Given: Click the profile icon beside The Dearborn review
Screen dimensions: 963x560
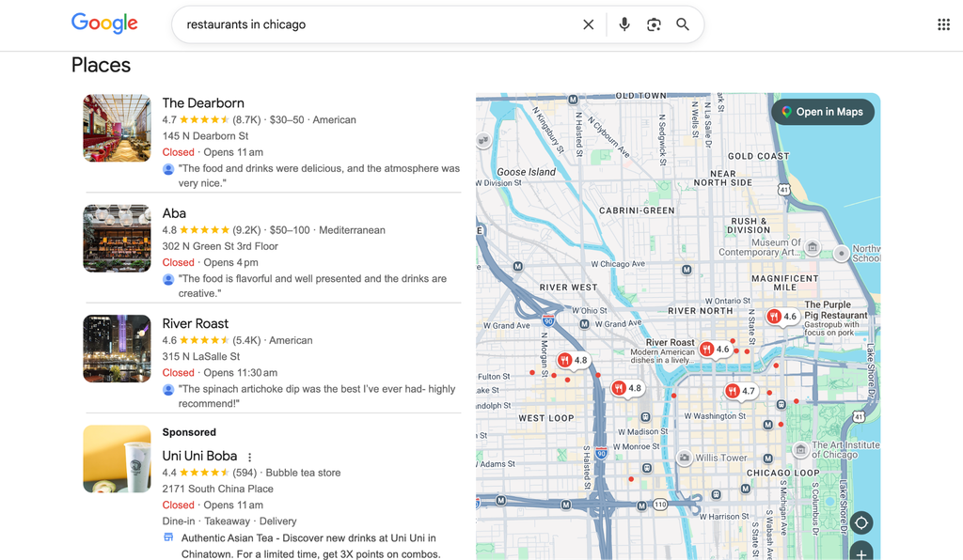Looking at the screenshot, I should click(x=168, y=169).
